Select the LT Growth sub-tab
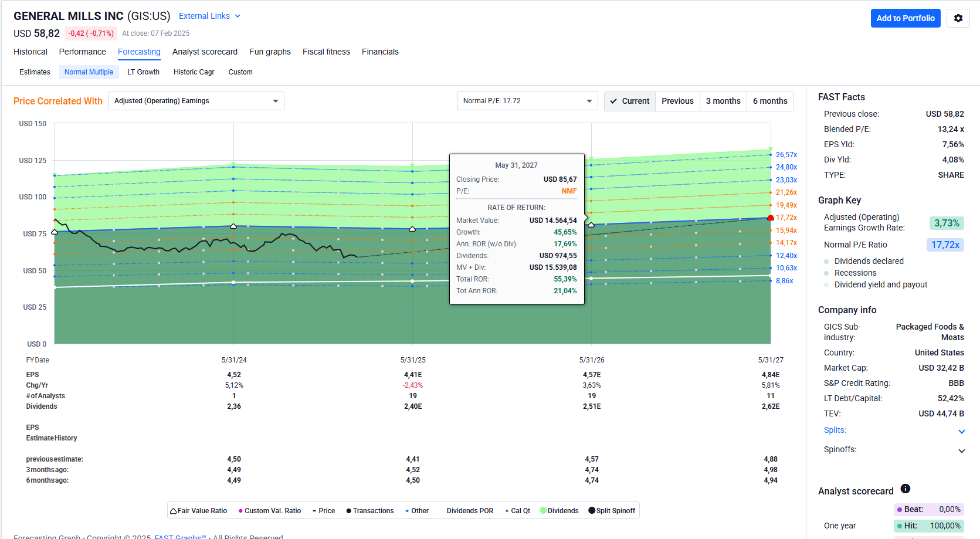 tap(143, 72)
